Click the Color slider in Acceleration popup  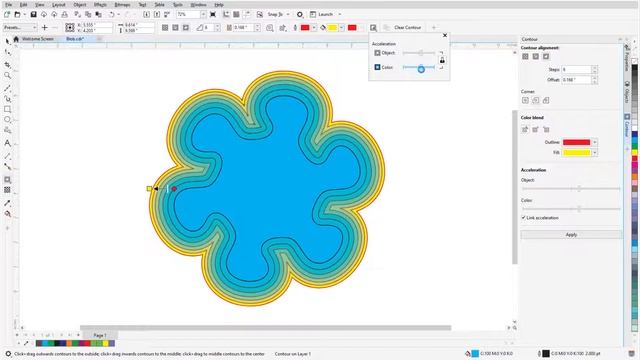(419, 67)
